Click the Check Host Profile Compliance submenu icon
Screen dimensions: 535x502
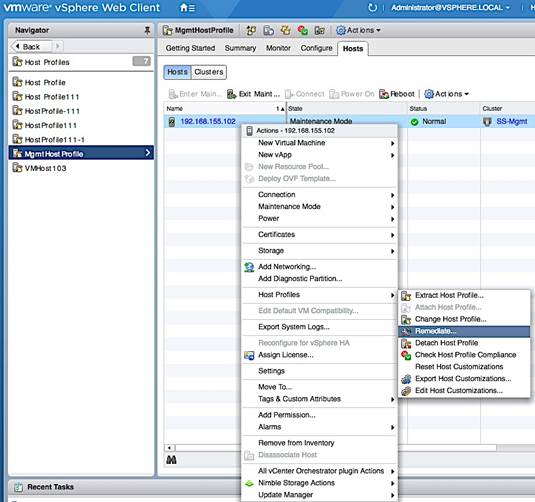[406, 355]
